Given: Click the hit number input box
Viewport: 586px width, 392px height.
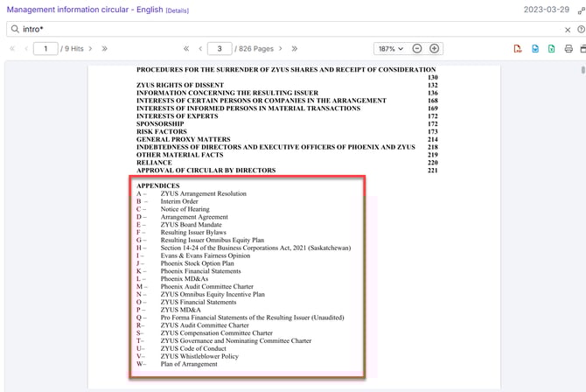Looking at the screenshot, I should pos(45,49).
